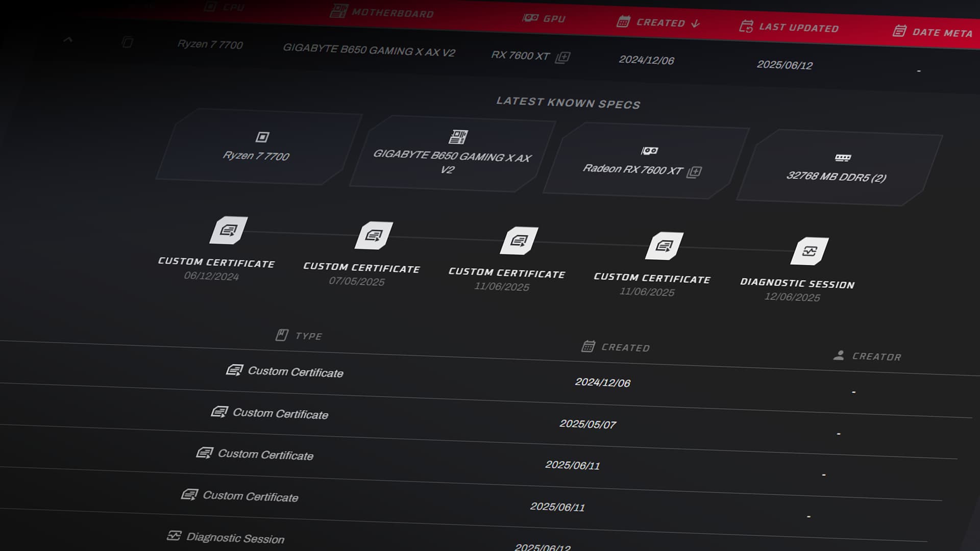
Task: Select the GIGABYTE B650 GAMING X AX V2 card
Action: [x=452, y=154]
